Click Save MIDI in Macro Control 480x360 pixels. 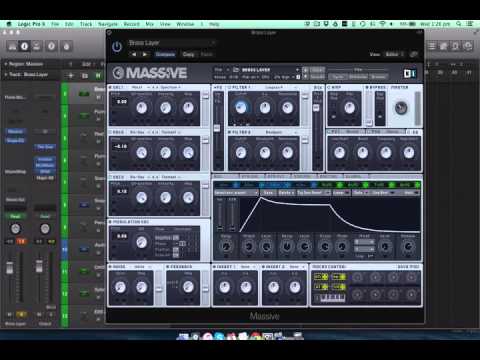[408, 267]
